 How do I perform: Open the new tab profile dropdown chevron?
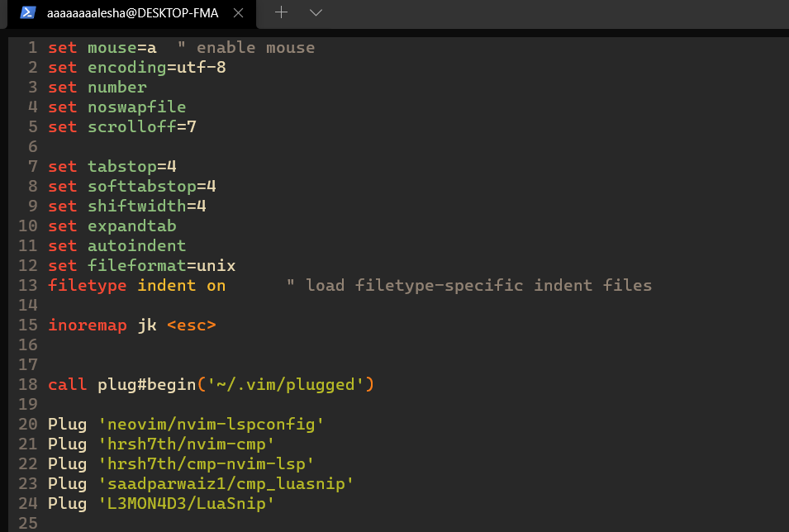[x=316, y=12]
